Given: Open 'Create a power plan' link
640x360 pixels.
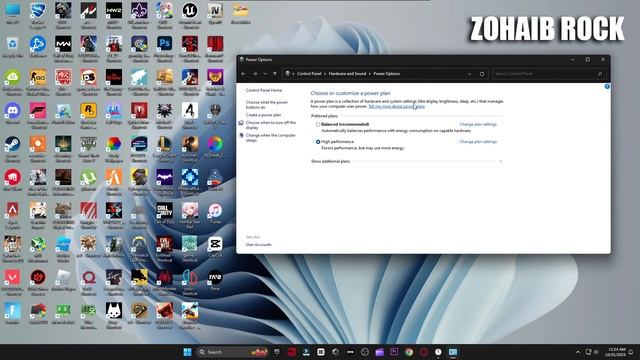Looking at the screenshot, I should 263,115.
